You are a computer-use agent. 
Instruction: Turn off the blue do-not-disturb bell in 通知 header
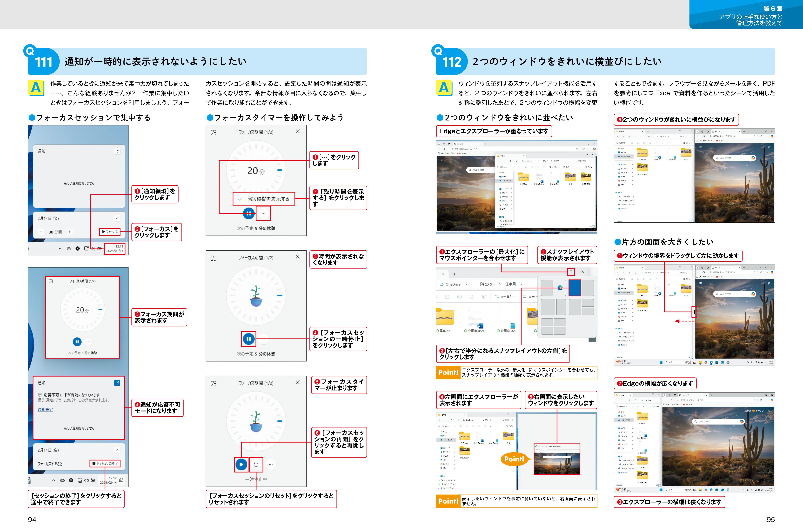117,383
